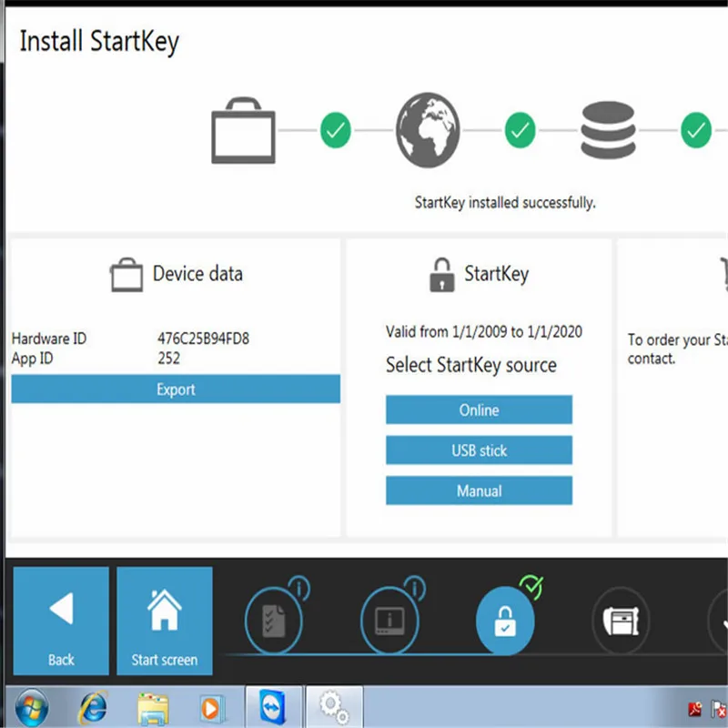
Task: Open Windows Explorer folder in taskbar
Action: click(x=153, y=709)
